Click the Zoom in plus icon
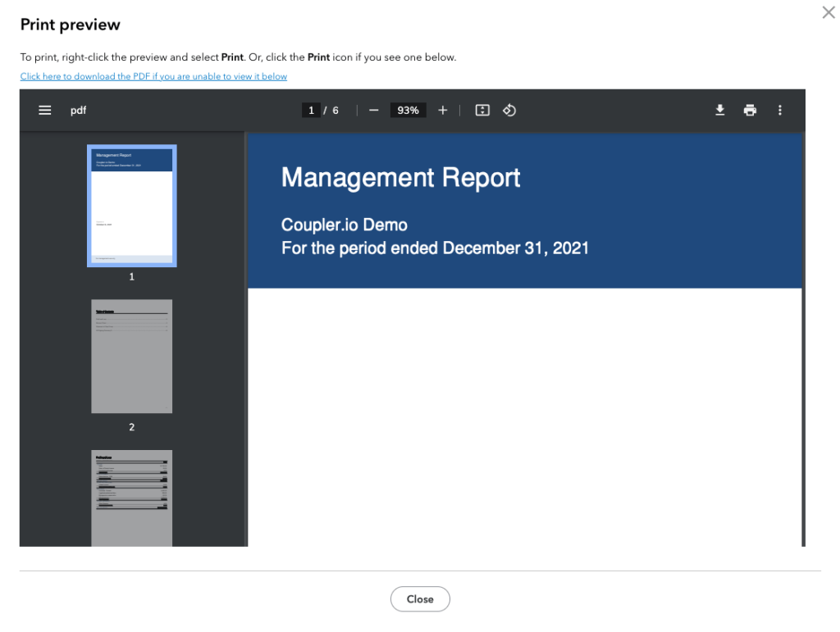Viewport: 840px width, 632px height. click(x=442, y=110)
